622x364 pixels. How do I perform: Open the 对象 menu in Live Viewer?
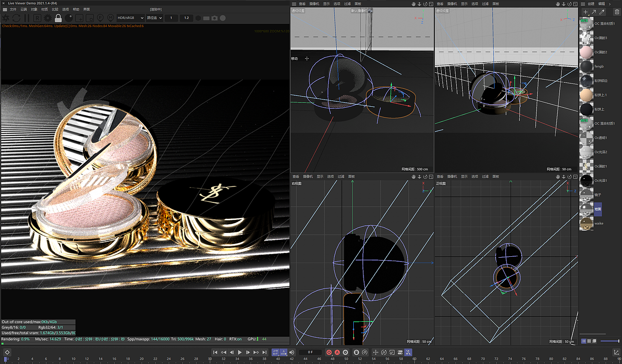[34, 9]
